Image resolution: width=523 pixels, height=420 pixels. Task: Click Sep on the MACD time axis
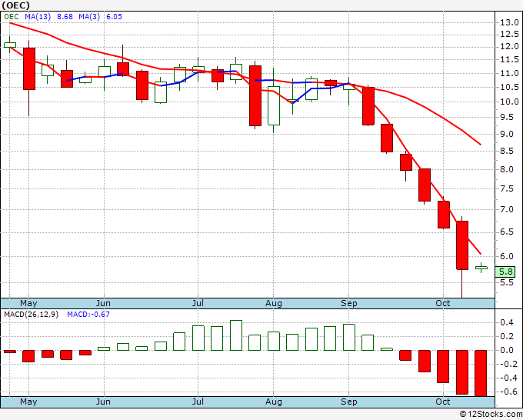coord(349,402)
